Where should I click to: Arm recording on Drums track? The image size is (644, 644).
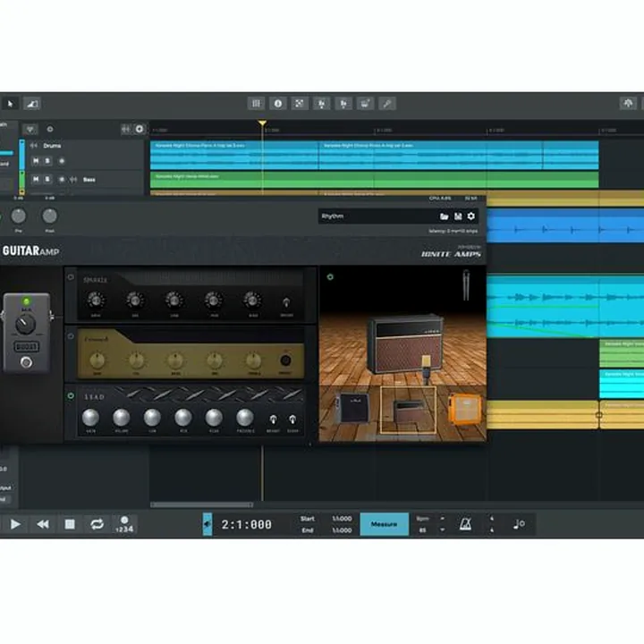(62, 161)
